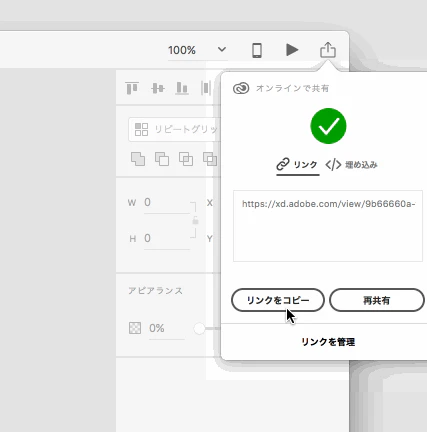Select the align left icon
Image resolution: width=427 pixels, height=432 pixels.
pos(206,88)
